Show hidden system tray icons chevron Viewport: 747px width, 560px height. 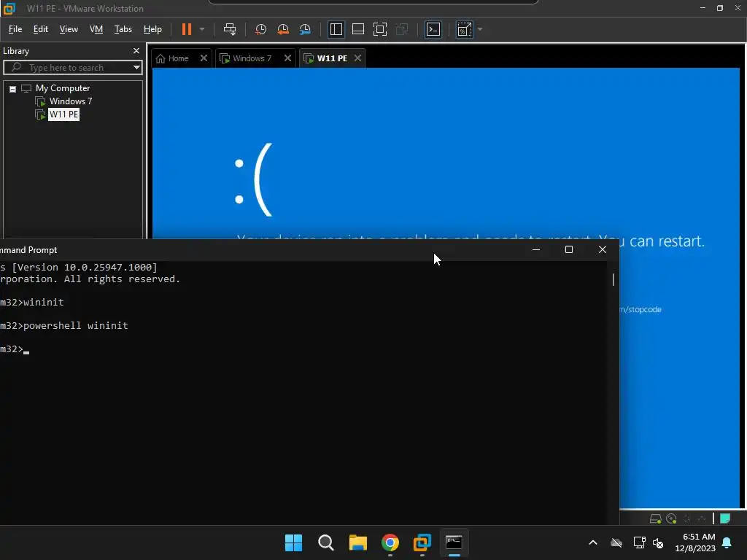[593, 542]
